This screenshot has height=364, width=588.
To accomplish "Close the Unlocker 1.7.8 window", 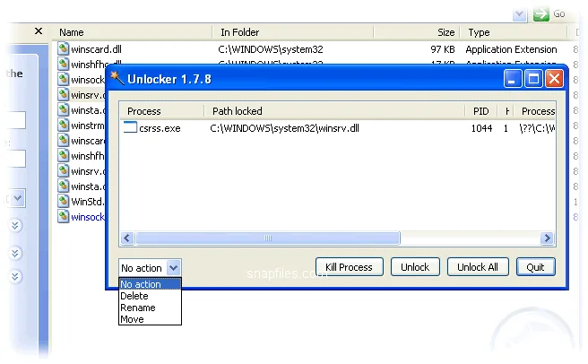I will tap(554, 79).
